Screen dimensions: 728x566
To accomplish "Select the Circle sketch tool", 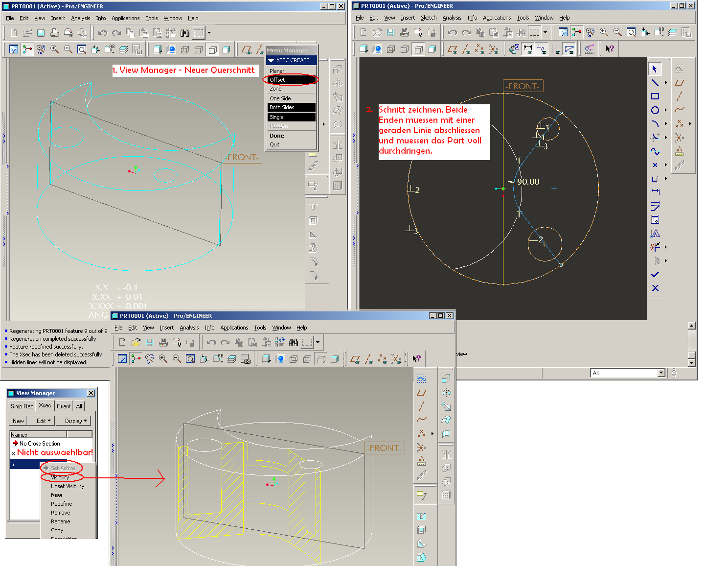I will point(655,110).
